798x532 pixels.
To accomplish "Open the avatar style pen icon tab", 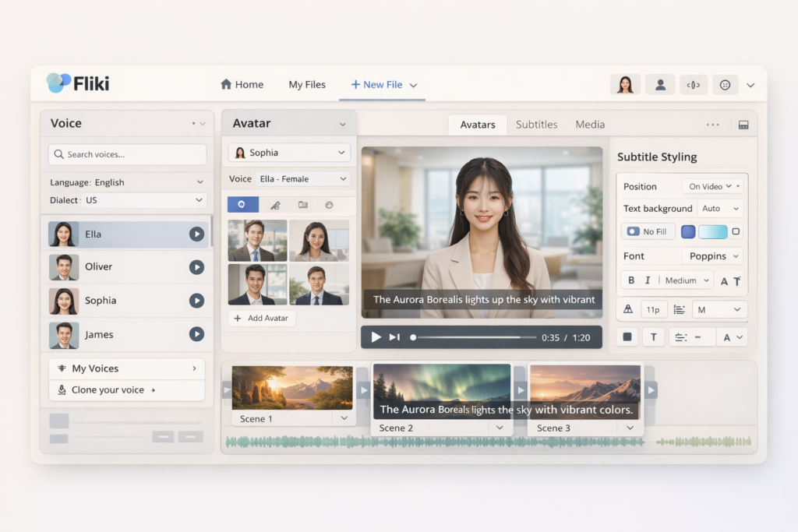I will pos(276,204).
